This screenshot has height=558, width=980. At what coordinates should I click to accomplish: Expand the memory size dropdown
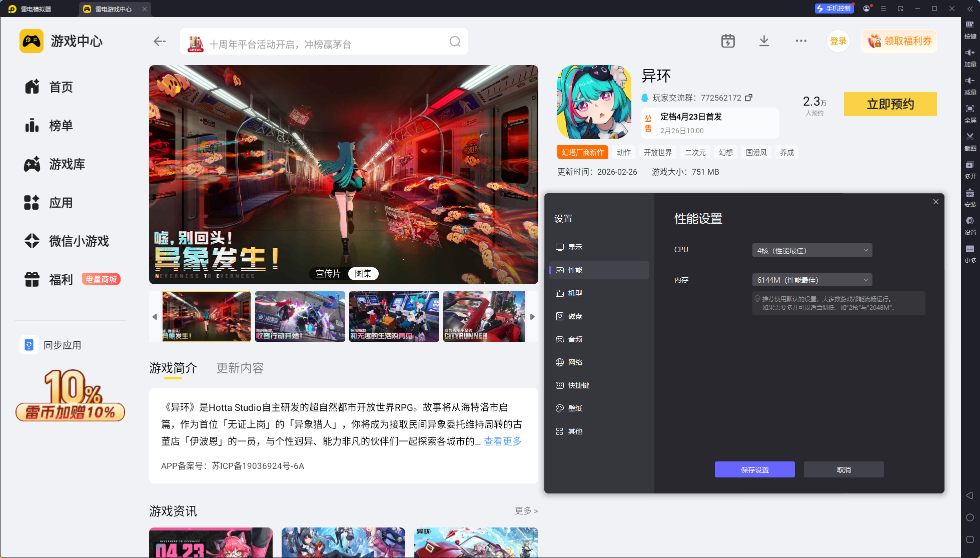812,280
